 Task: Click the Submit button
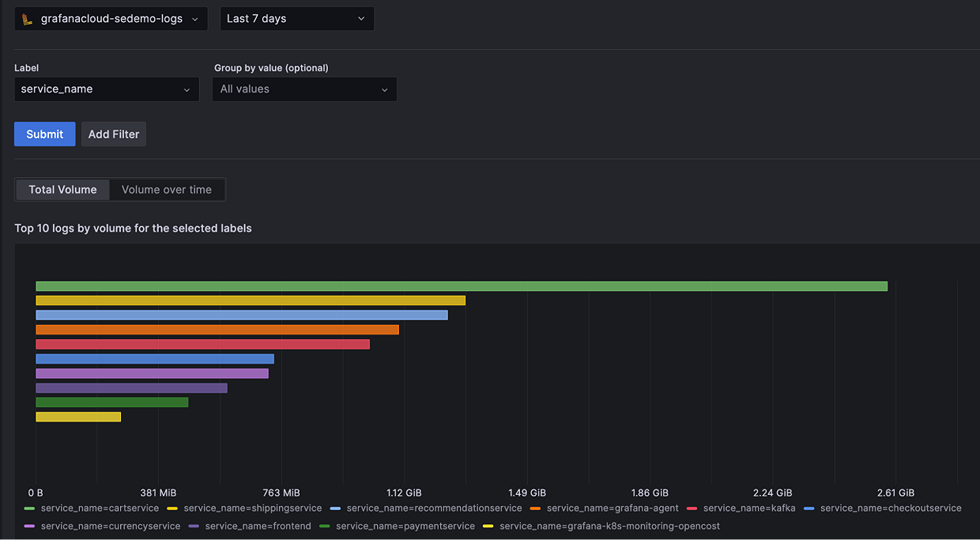tap(44, 134)
